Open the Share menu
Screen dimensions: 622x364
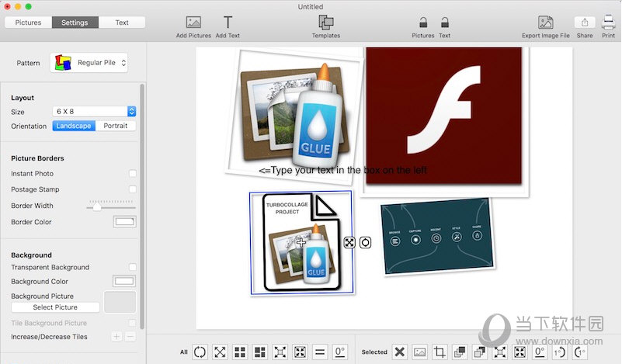pyautogui.click(x=585, y=23)
